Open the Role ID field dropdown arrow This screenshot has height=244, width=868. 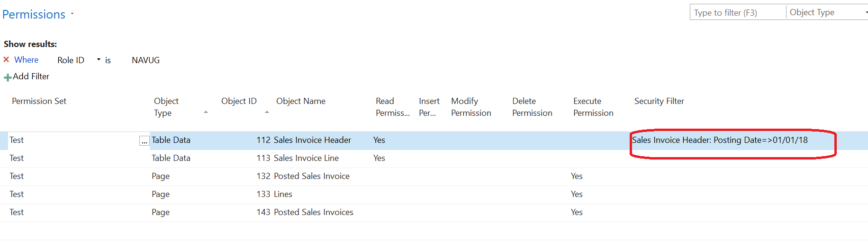(99, 60)
